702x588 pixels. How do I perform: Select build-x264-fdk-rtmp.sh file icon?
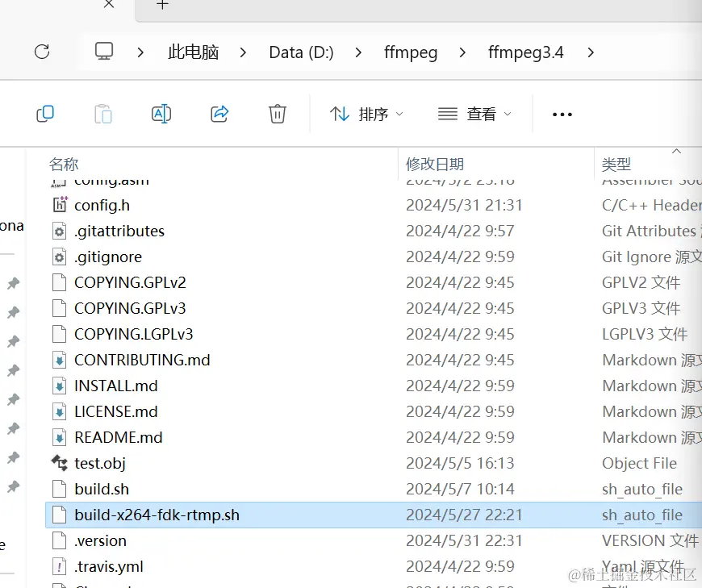pyautogui.click(x=60, y=515)
